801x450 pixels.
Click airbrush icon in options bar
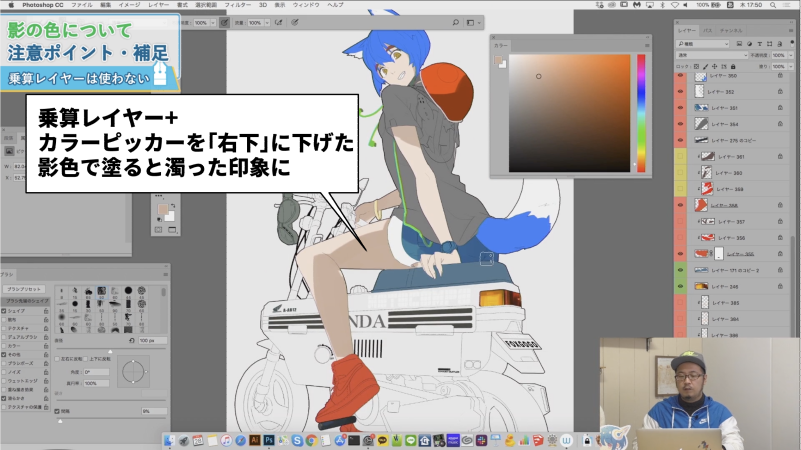(279, 22)
